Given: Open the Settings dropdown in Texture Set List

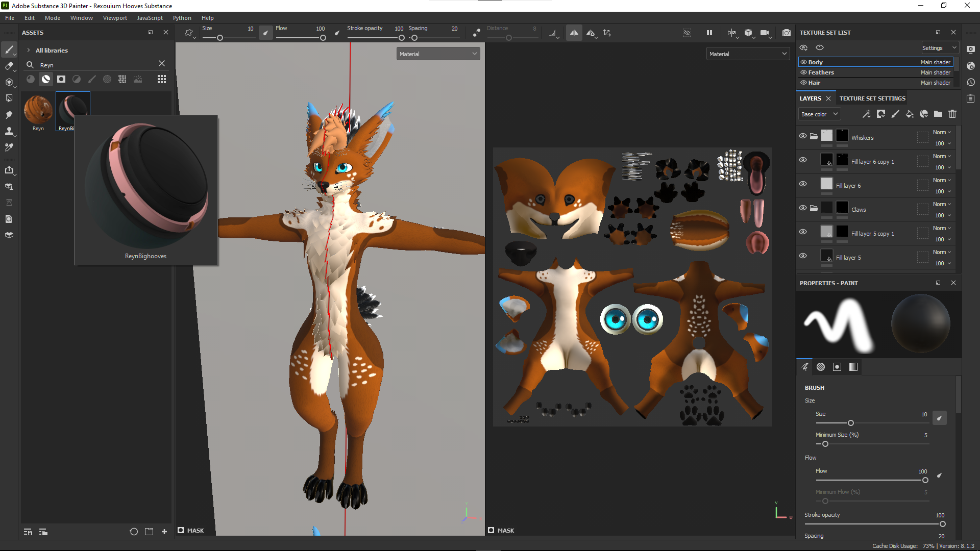Looking at the screenshot, I should [x=939, y=48].
